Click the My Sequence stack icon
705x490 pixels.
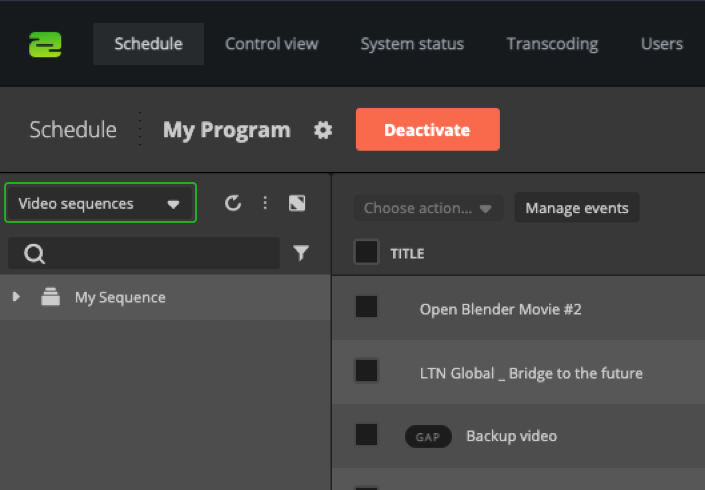(50, 297)
